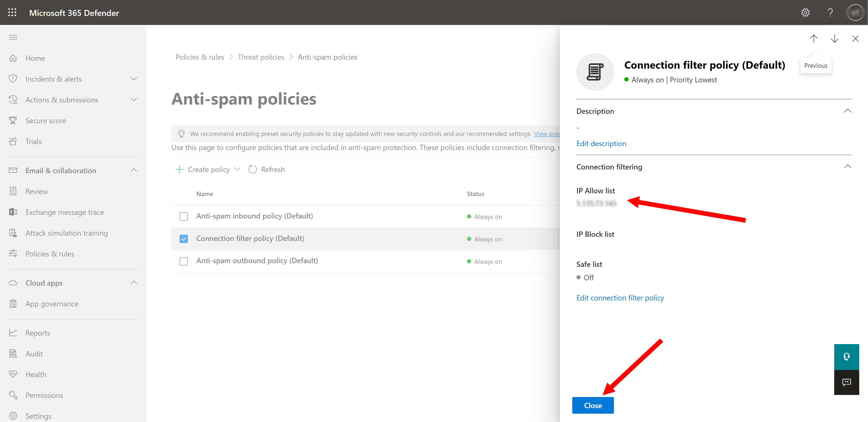Viewport: 868px width, 422px height.
Task: Open the help question mark icon
Action: tap(830, 13)
